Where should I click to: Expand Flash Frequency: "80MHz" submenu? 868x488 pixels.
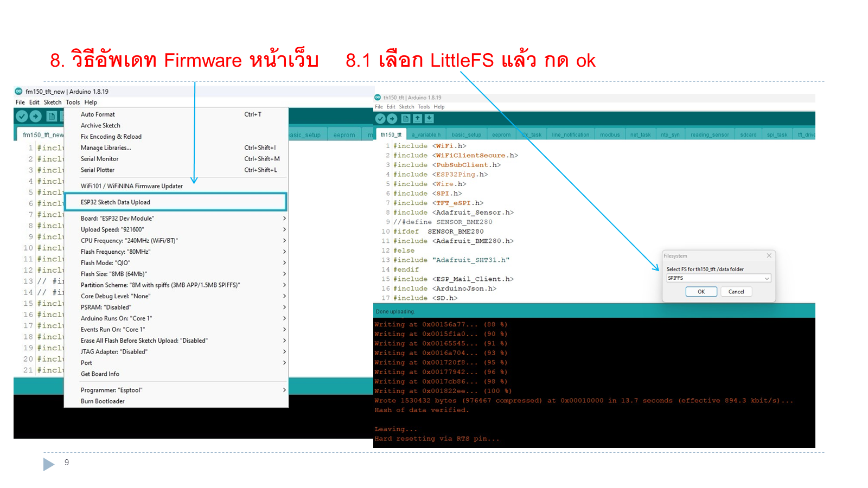coord(176,252)
